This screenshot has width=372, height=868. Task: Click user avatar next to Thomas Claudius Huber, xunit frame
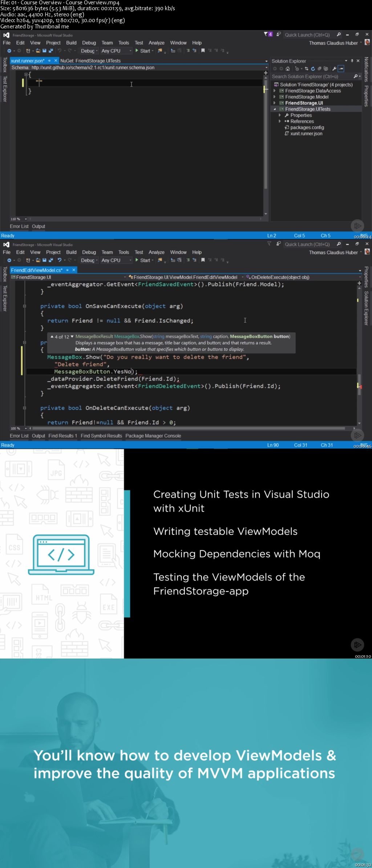(x=367, y=43)
